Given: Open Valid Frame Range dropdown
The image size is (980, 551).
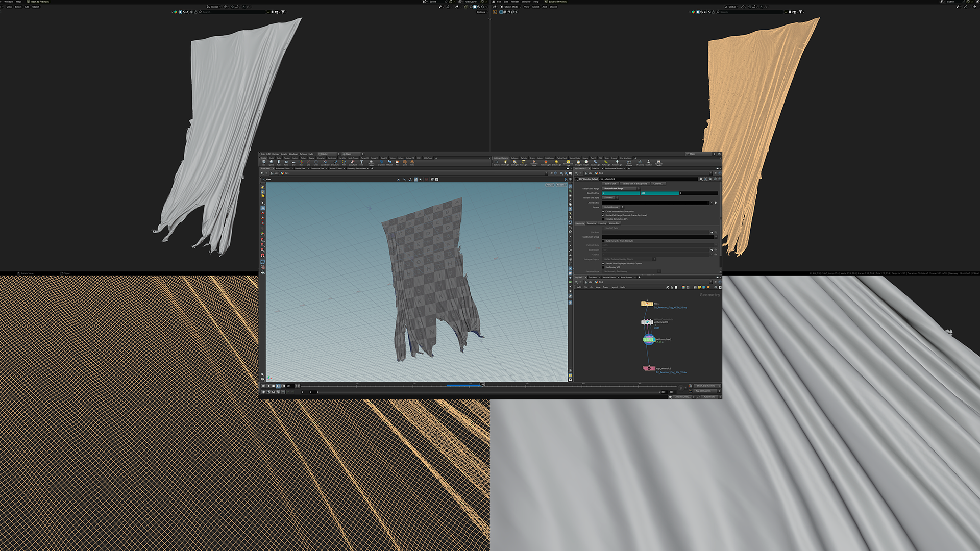Looking at the screenshot, I should [621, 188].
